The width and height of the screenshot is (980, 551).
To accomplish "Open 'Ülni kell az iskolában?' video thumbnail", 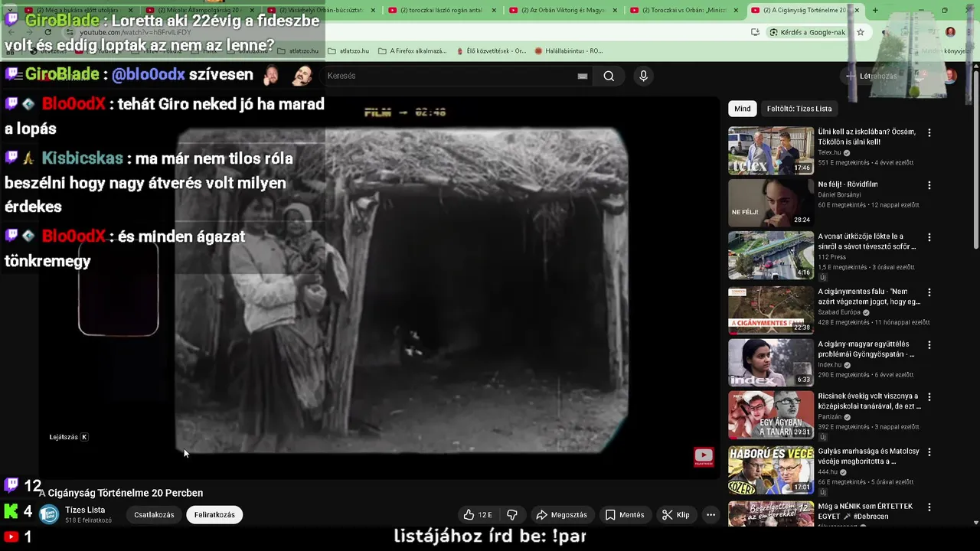I will point(771,151).
